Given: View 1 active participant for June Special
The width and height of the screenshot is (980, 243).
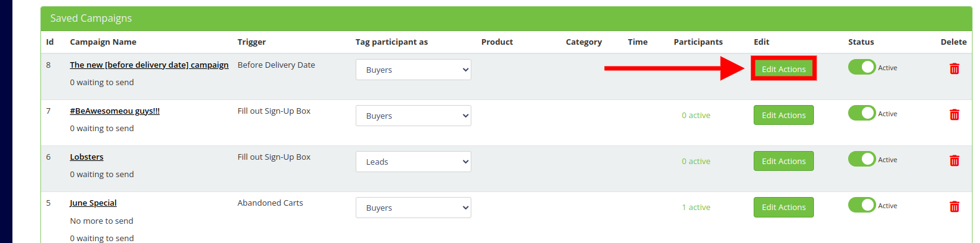Looking at the screenshot, I should [696, 207].
